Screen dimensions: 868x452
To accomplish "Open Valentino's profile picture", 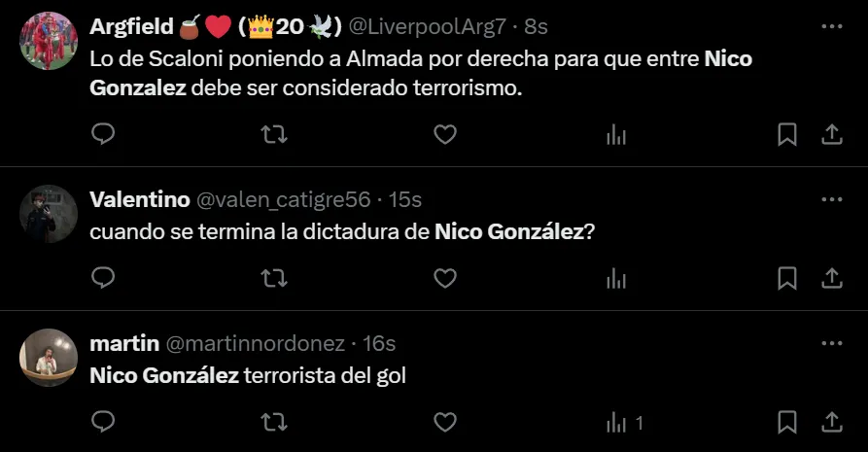I will coord(49,214).
